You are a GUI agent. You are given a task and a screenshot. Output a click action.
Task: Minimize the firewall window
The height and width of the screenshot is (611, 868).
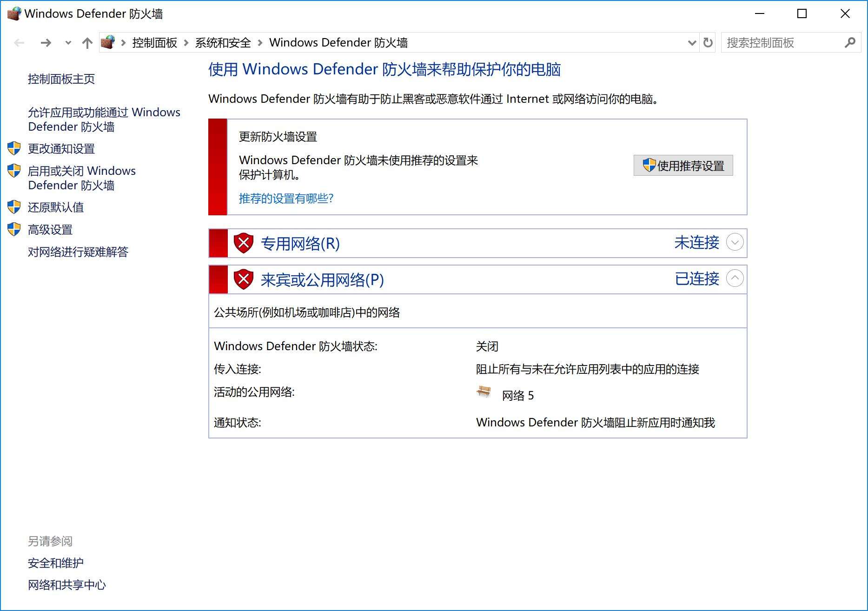(x=760, y=13)
